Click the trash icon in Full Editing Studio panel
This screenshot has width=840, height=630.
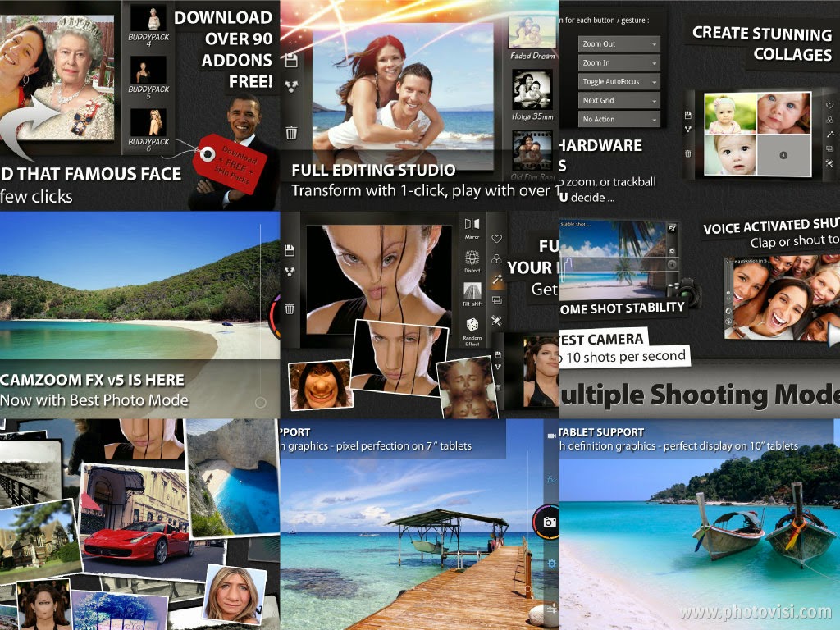pos(291,132)
